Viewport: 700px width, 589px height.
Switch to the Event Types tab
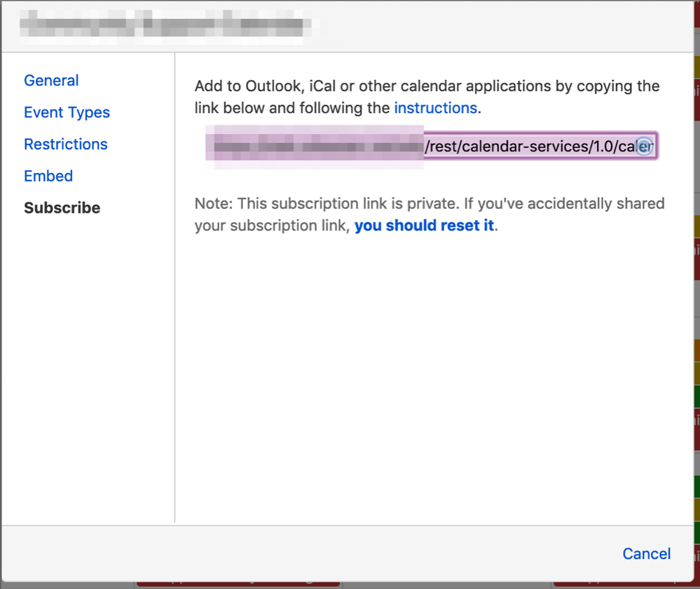point(67,112)
